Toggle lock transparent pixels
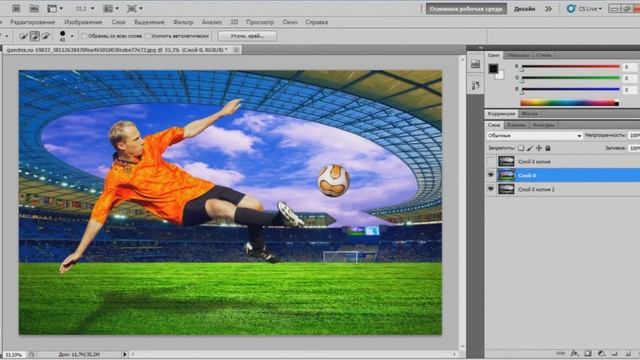Screen dimensions: 640x360 pos(521,148)
